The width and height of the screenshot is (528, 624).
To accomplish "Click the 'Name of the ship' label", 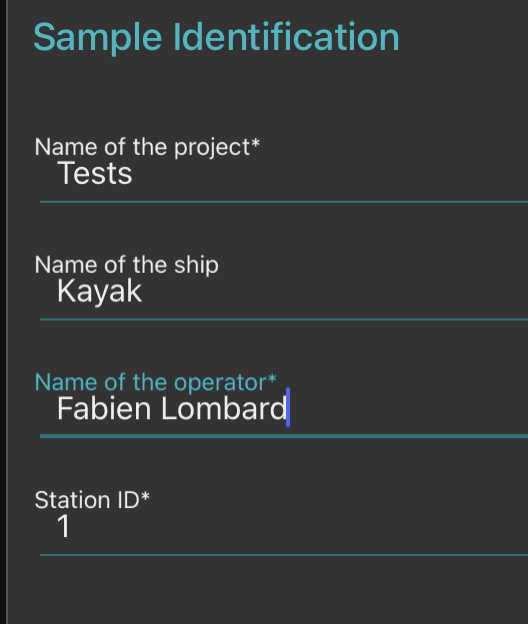I will 127,265.
